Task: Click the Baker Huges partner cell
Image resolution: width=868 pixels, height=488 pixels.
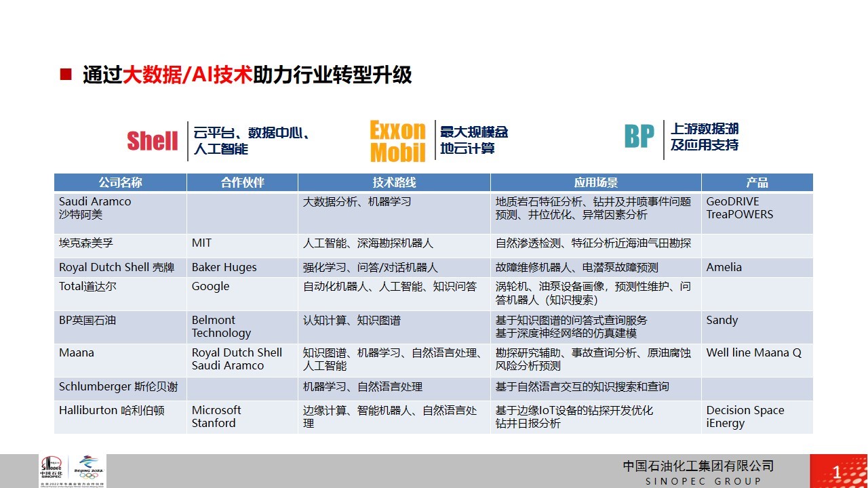Action: (242, 268)
